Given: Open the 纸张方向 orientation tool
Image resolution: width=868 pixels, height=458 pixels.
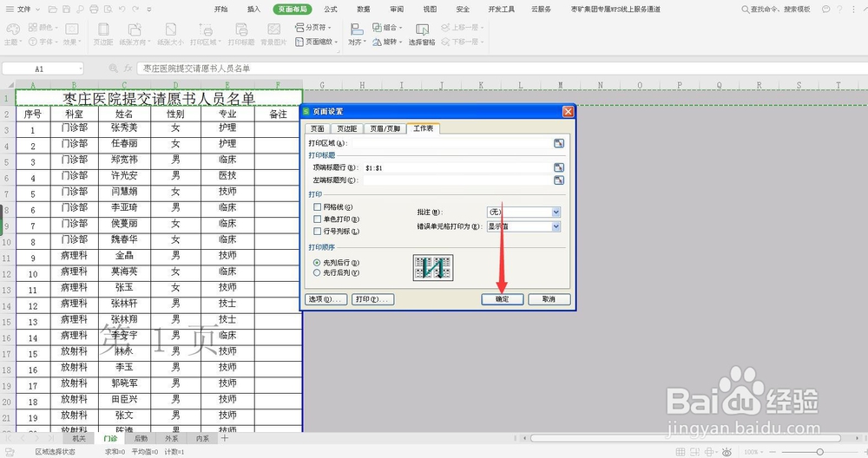Looking at the screenshot, I should click(135, 34).
